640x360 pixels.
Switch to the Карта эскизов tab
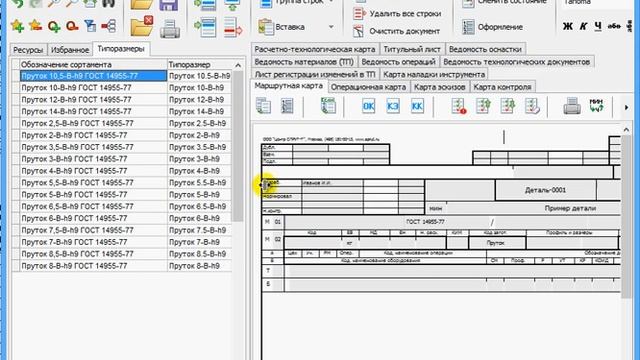(x=440, y=87)
